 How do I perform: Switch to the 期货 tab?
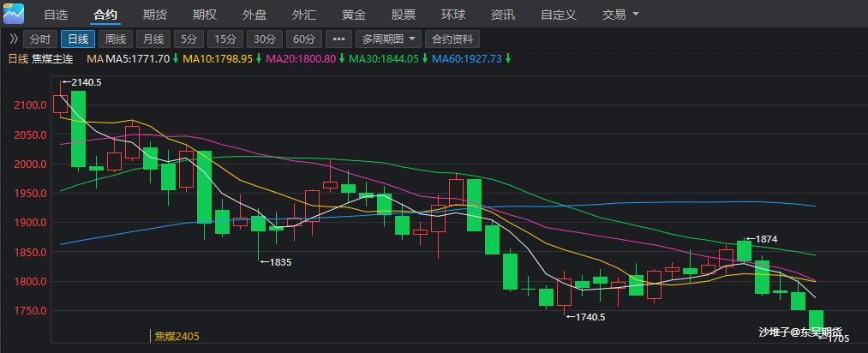(x=155, y=15)
